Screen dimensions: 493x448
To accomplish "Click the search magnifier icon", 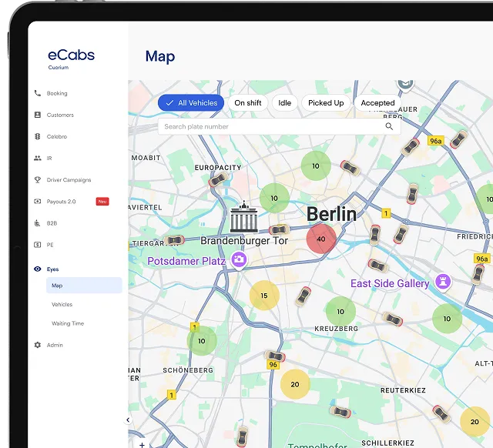I will (389, 126).
